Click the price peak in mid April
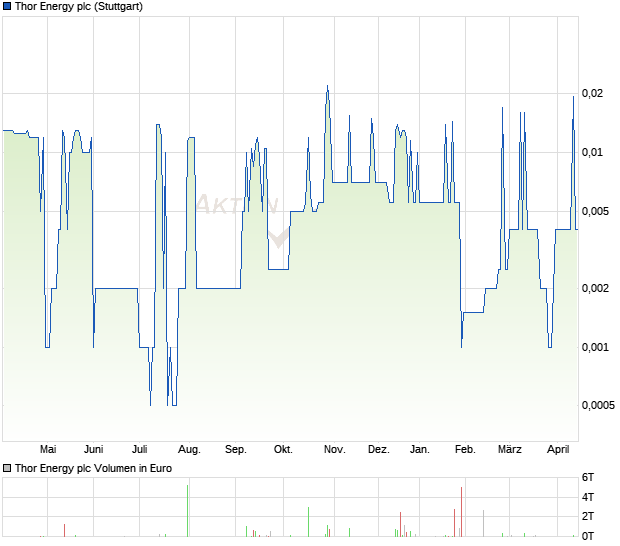 pyautogui.click(x=573, y=99)
